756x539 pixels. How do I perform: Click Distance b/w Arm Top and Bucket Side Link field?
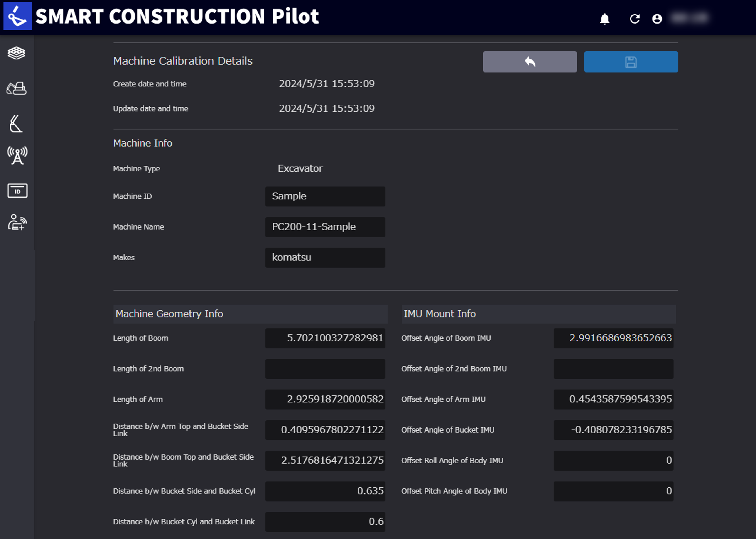coord(325,430)
